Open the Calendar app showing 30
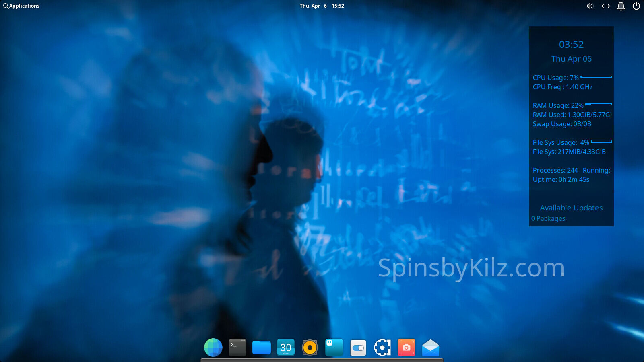 [286, 348]
